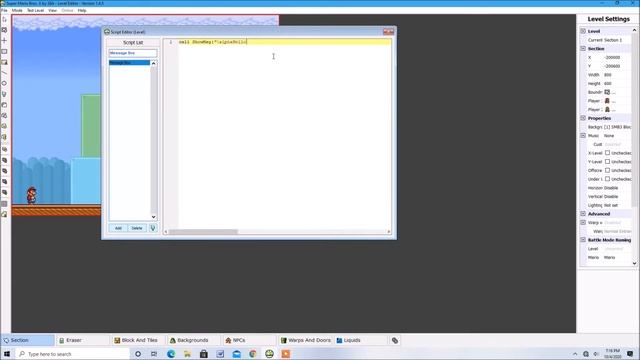Open the orange app icon on taskbar
The height and width of the screenshot is (360, 640).
tap(286, 354)
